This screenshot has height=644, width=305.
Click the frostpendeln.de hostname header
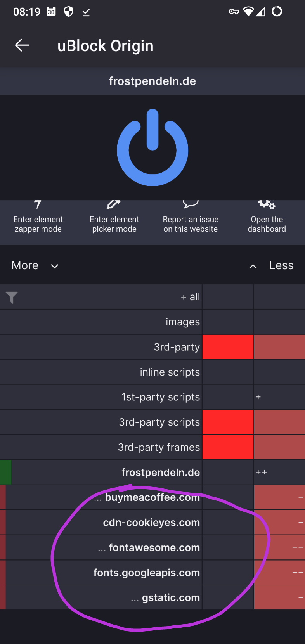pyautogui.click(x=152, y=81)
